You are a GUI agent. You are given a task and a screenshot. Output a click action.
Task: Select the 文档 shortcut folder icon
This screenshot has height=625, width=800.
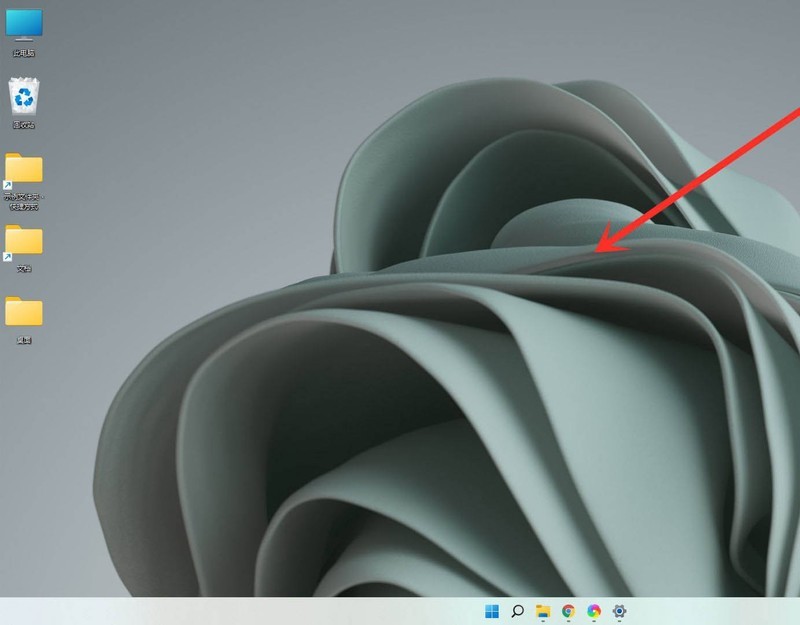point(24,240)
